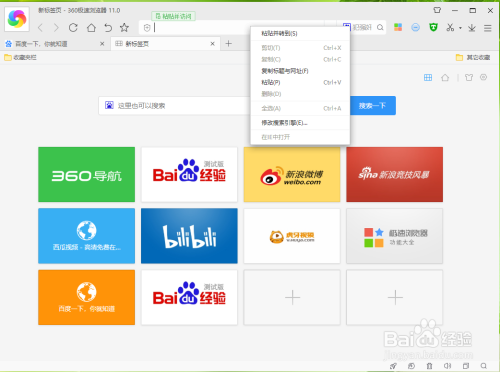Open the Baidu 经验 tile in the bottom row

189,297
